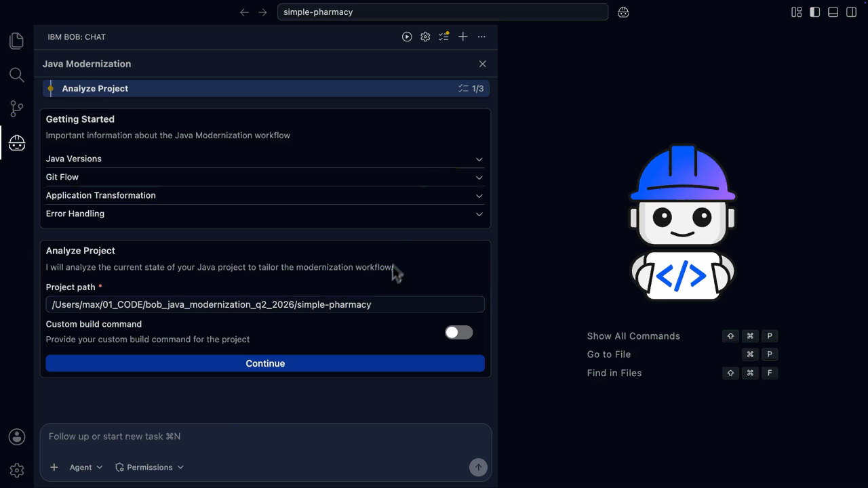
Task: Open the Manage gear in the activity bar
Action: [17, 470]
